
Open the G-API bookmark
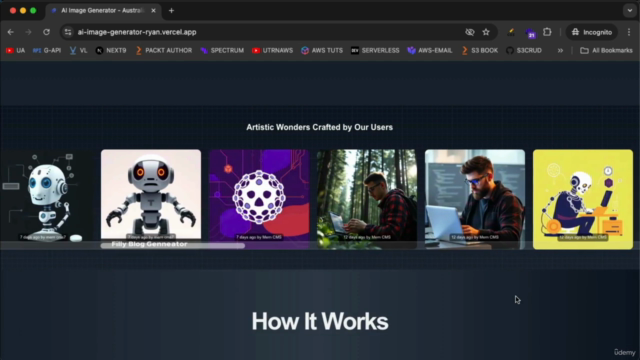(x=47, y=51)
